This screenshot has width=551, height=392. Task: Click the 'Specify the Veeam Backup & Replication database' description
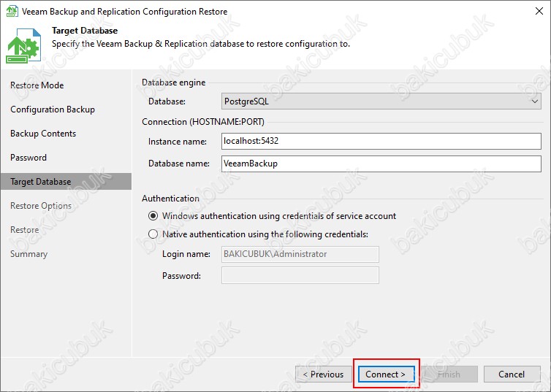click(201, 44)
